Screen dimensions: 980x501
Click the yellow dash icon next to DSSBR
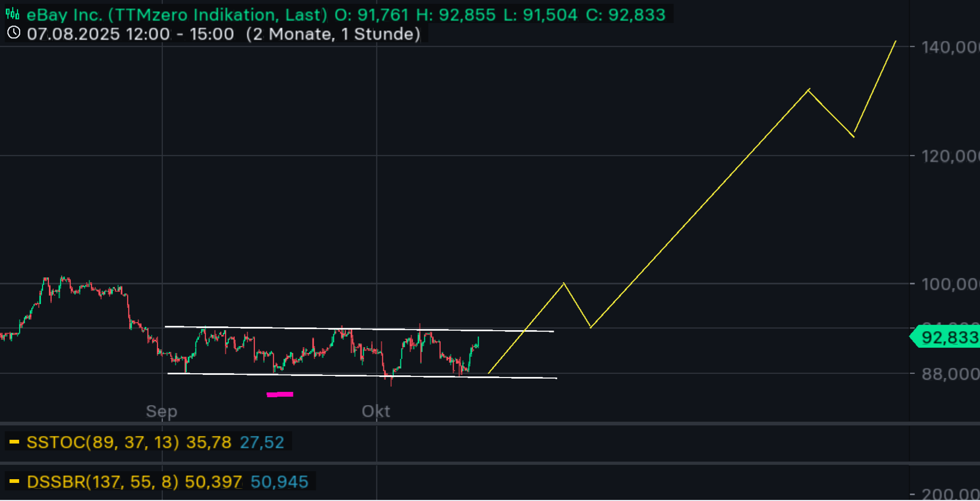pyautogui.click(x=14, y=482)
